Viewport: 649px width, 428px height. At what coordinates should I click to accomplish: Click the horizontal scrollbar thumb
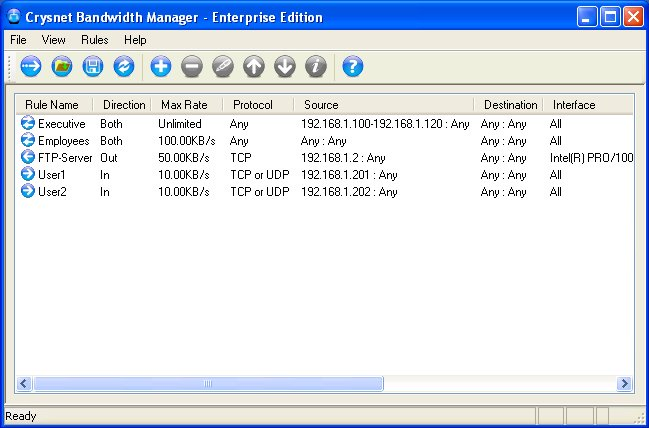[x=208, y=384]
